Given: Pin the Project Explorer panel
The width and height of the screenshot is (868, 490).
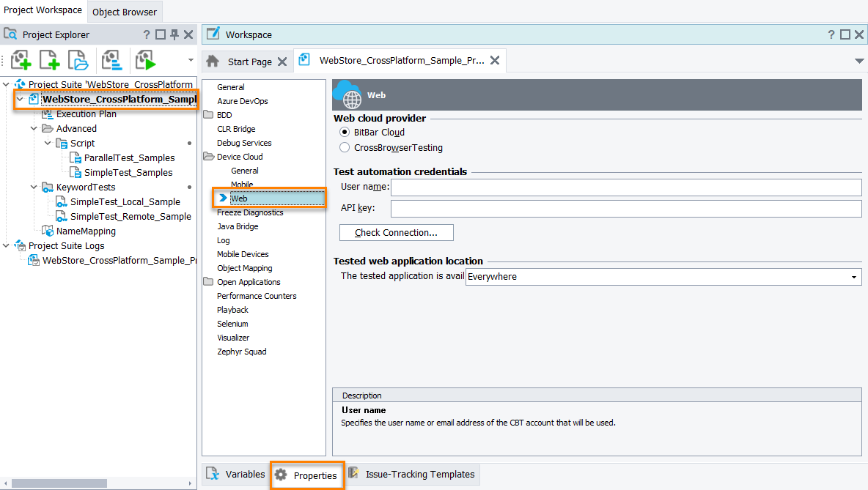Looking at the screenshot, I should click(x=174, y=34).
